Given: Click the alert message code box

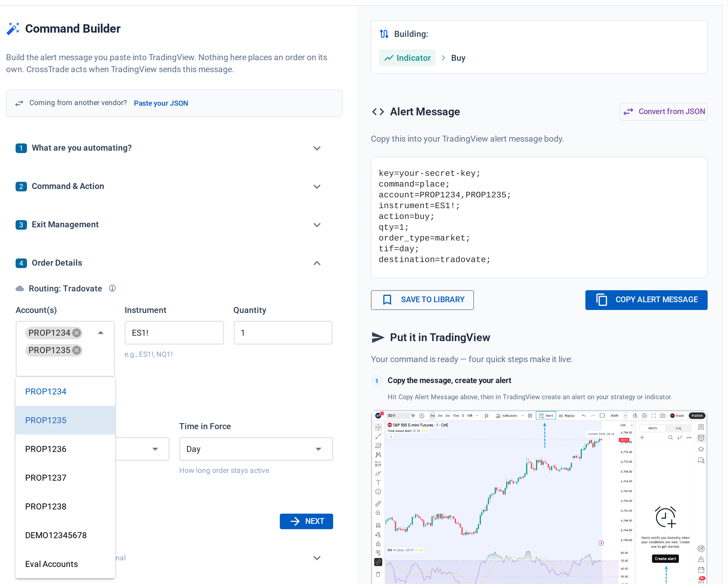Looking at the screenshot, I should coord(539,217).
